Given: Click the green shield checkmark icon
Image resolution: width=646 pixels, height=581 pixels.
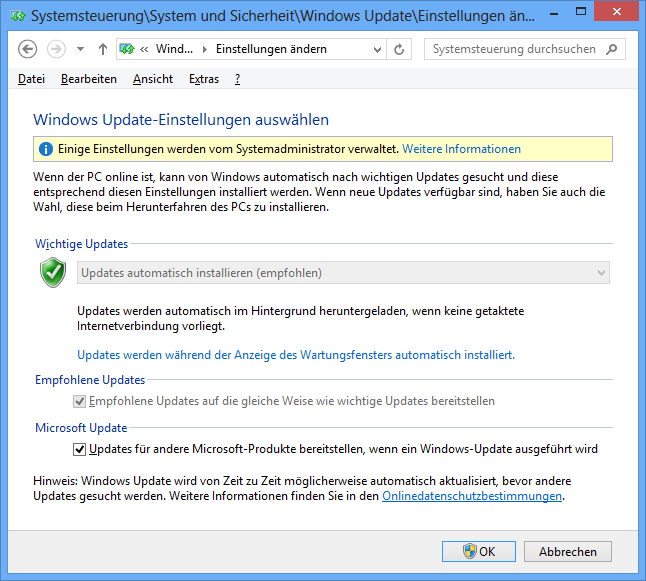Looking at the screenshot, I should pyautogui.click(x=53, y=273).
